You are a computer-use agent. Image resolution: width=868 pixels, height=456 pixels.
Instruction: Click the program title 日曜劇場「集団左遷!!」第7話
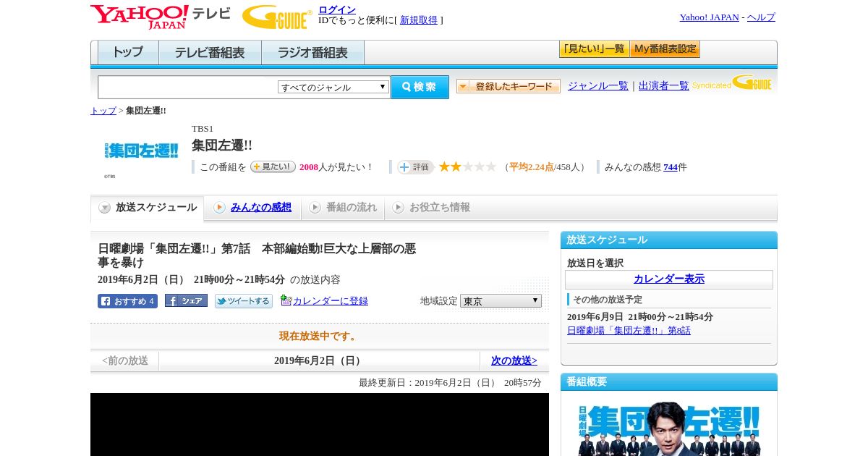point(257,256)
